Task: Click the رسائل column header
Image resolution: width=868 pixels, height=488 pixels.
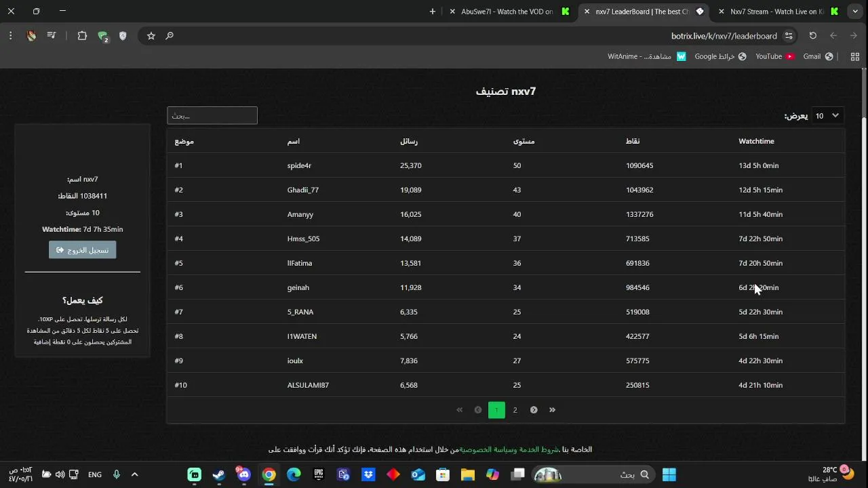Action: pyautogui.click(x=409, y=141)
